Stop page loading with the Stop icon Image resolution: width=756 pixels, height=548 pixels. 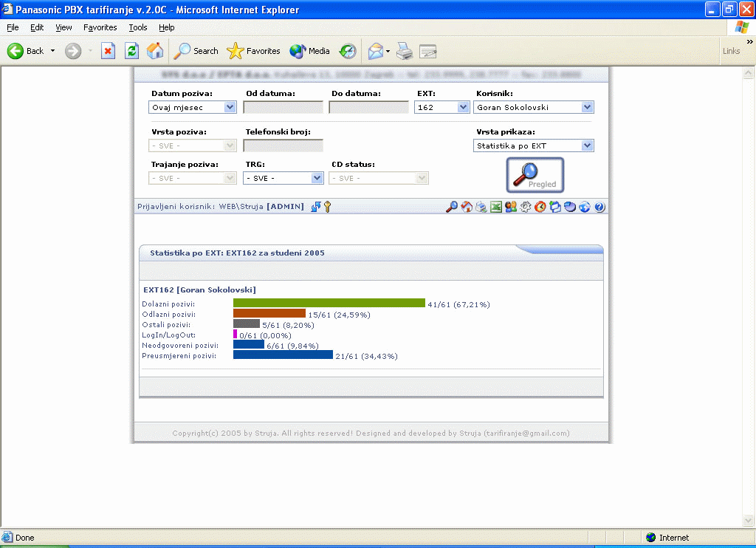(x=108, y=51)
